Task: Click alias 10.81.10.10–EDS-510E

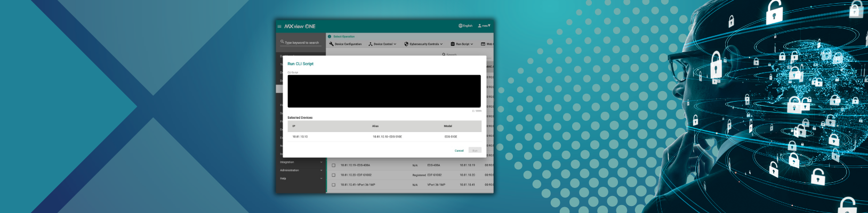Action: [x=387, y=137]
